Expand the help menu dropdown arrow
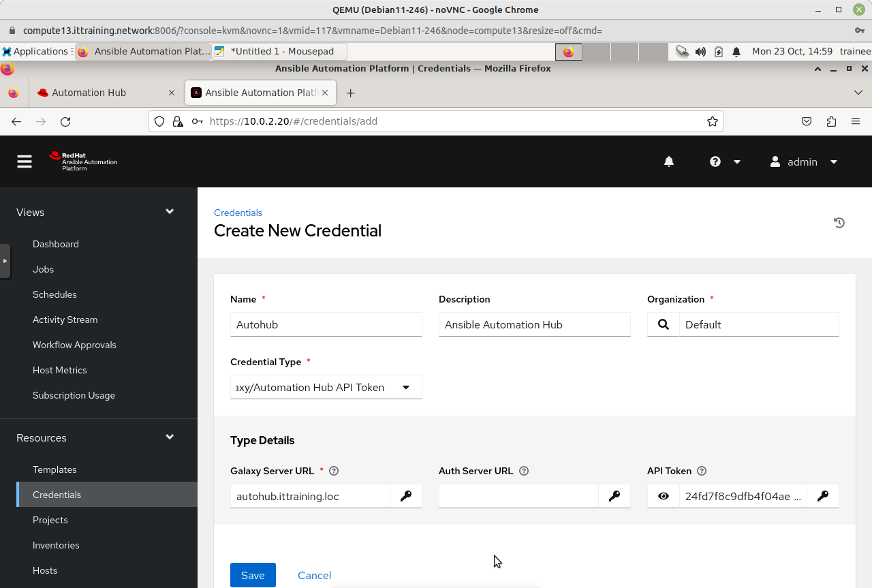The height and width of the screenshot is (588, 872). (736, 161)
